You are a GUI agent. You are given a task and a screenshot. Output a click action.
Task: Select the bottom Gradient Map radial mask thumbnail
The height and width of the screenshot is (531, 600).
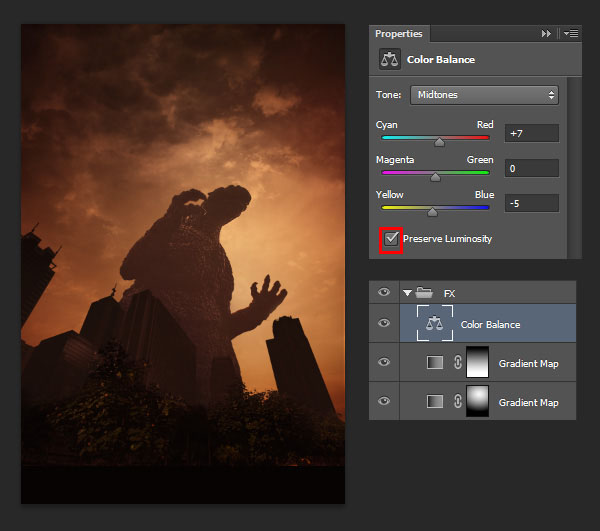coord(477,401)
